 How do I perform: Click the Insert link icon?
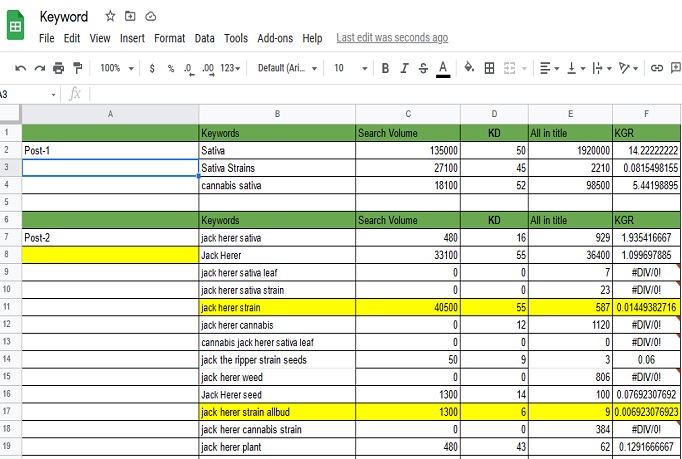[657, 68]
